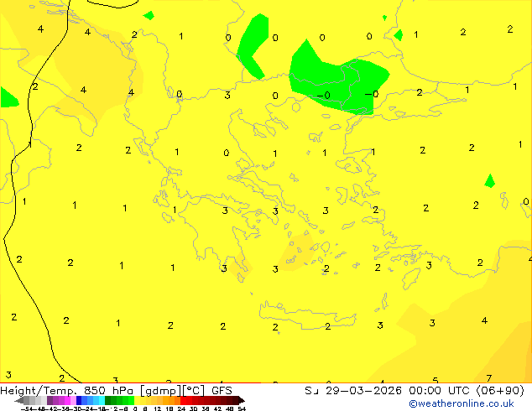Click the 'GFS' model label

click(x=222, y=391)
